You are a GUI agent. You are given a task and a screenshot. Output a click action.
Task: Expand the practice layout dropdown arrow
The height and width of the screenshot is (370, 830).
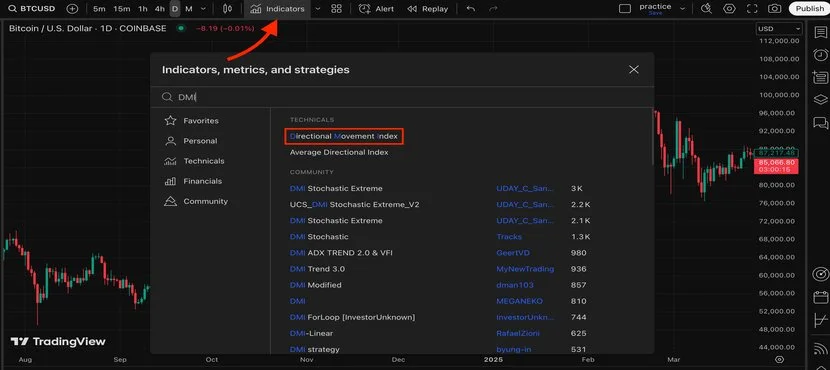(x=683, y=8)
